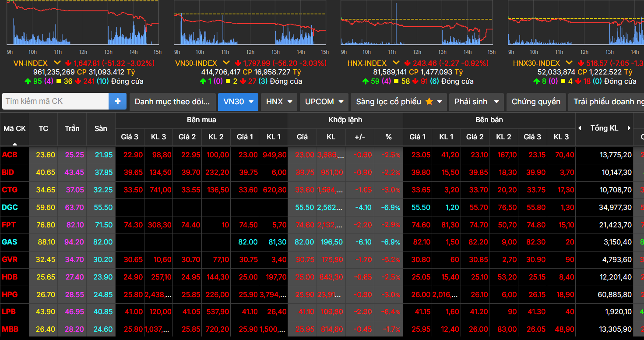The width and height of the screenshot is (644, 340).
Task: Expand the VN30-INDEX chevron
Action: [x=226, y=63]
